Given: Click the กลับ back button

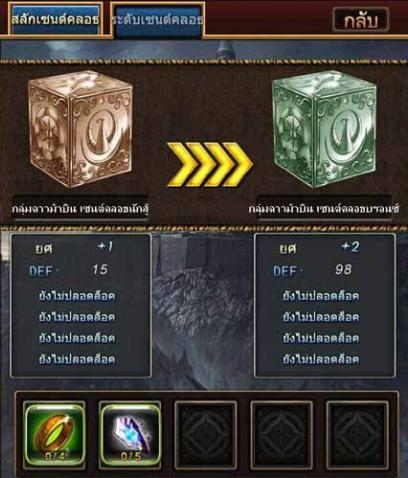Looking at the screenshot, I should [361, 21].
